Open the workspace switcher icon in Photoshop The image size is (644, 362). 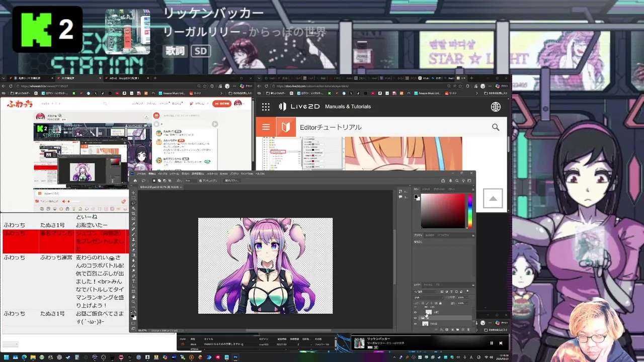click(469, 180)
